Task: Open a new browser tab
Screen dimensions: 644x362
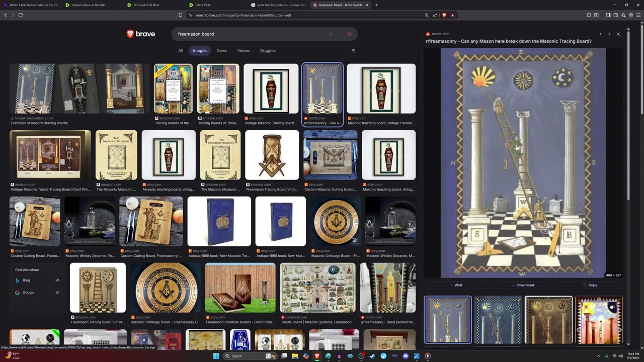Action: pos(376,5)
